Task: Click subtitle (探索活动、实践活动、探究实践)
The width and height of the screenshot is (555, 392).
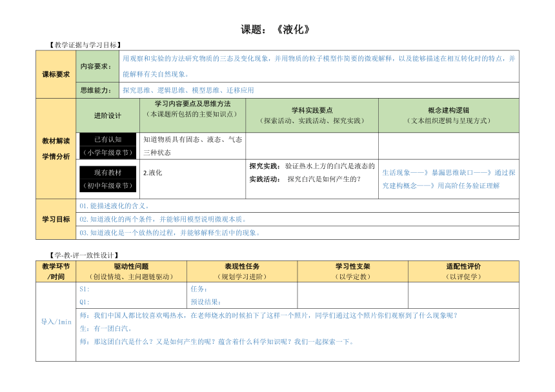Action: click(312, 121)
